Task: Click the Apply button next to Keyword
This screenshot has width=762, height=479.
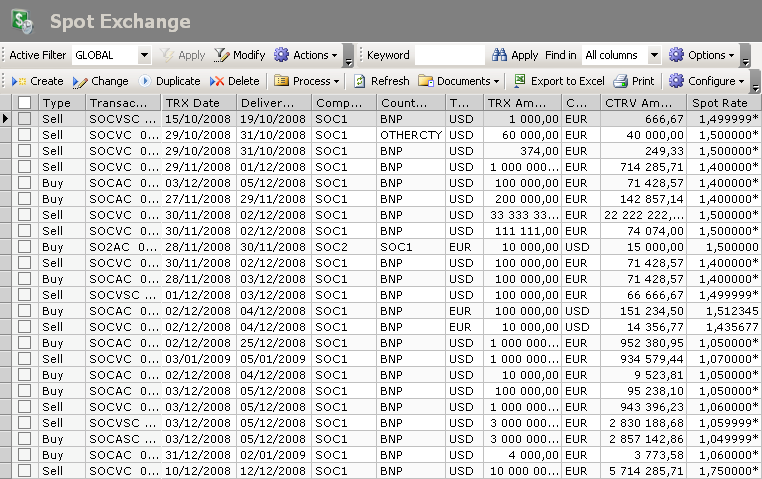Action: pyautogui.click(x=513, y=55)
